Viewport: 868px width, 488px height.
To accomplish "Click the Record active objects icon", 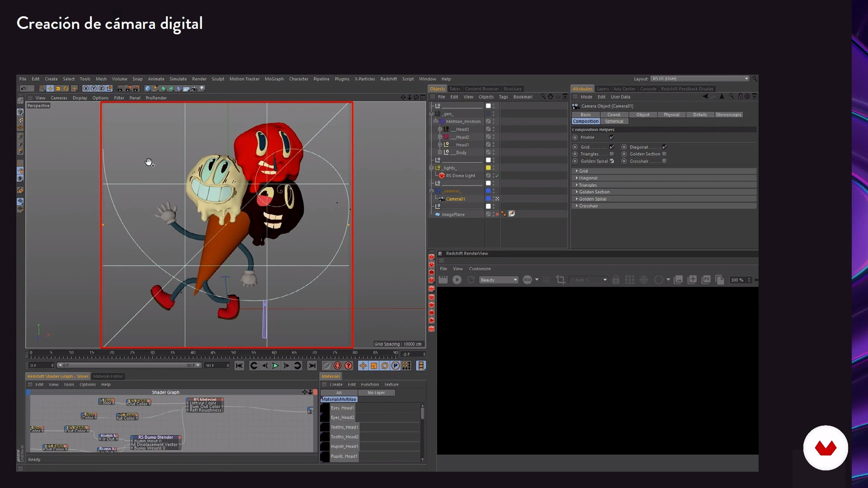I will [337, 366].
